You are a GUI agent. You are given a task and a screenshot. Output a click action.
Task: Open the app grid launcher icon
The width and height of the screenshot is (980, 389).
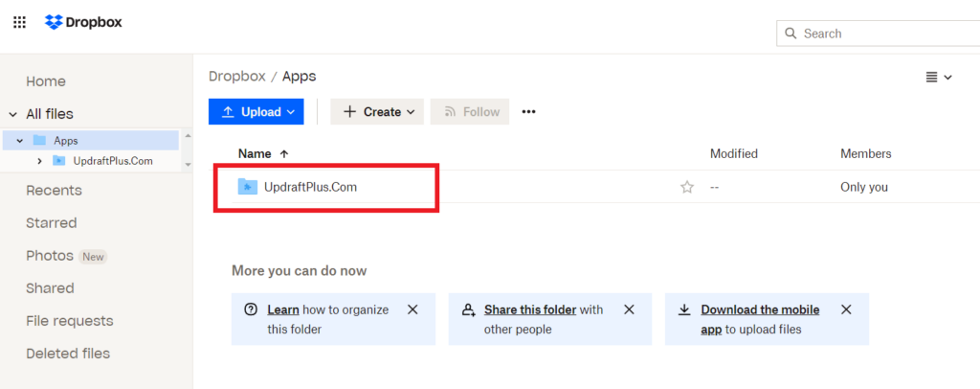(19, 22)
